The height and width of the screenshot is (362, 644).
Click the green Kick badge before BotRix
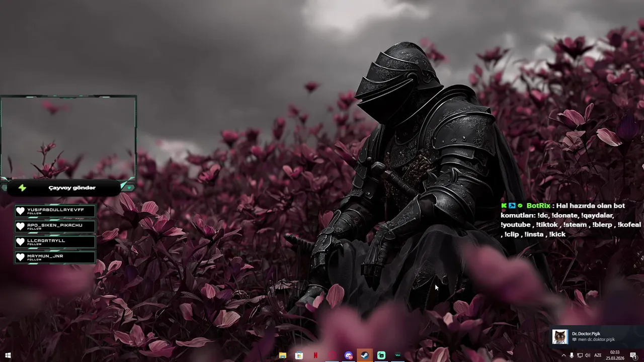(504, 206)
